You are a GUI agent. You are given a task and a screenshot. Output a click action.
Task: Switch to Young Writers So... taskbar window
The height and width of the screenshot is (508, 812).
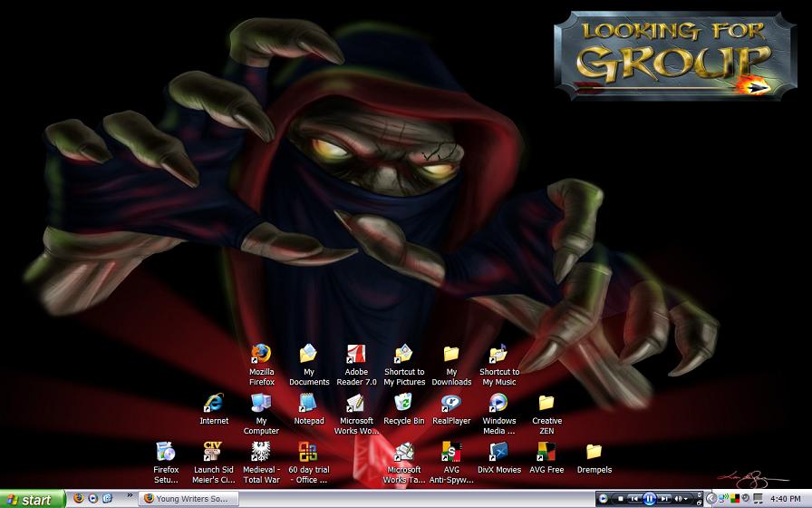point(188,499)
